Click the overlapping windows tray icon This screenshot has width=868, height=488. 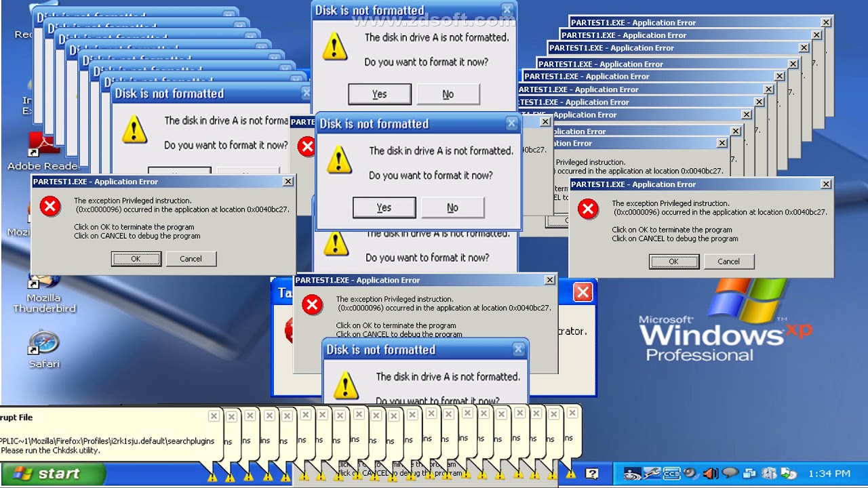point(749,474)
